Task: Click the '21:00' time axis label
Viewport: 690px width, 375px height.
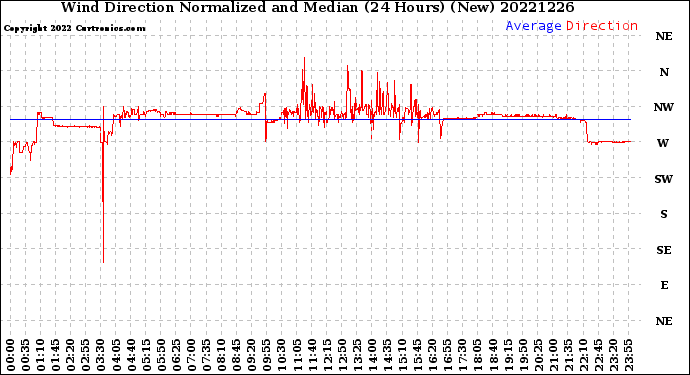Action: [554, 355]
